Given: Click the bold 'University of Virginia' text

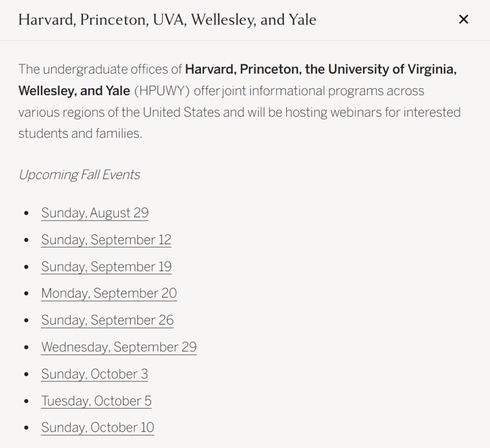Looking at the screenshot, I should click(x=392, y=69).
